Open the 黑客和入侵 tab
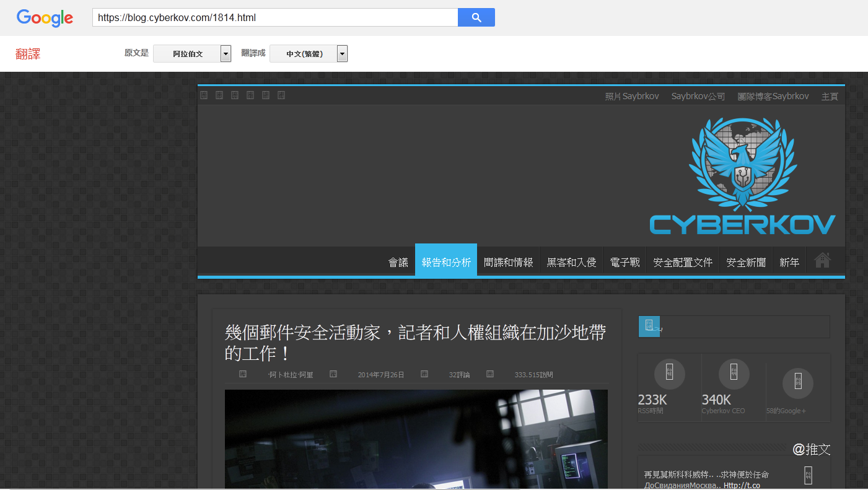 pyautogui.click(x=571, y=263)
